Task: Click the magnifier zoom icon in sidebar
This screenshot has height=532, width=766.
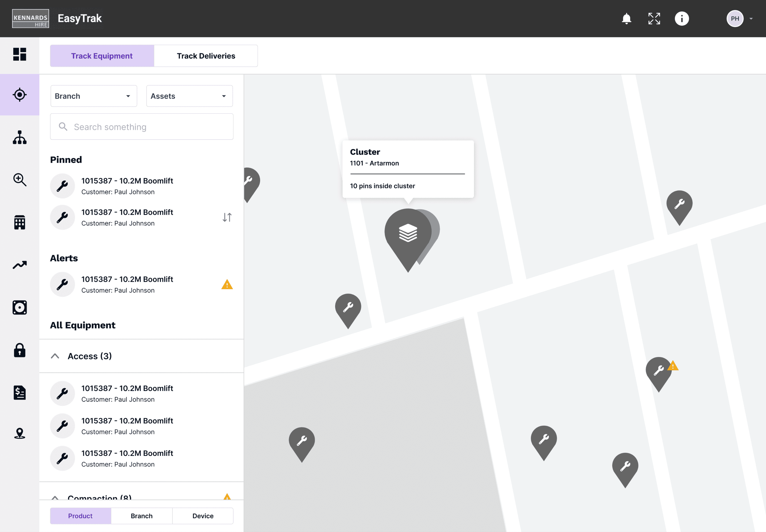Action: point(20,180)
